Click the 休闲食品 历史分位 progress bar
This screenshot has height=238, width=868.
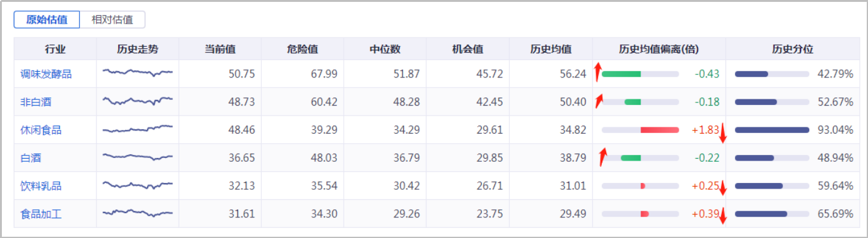click(772, 130)
